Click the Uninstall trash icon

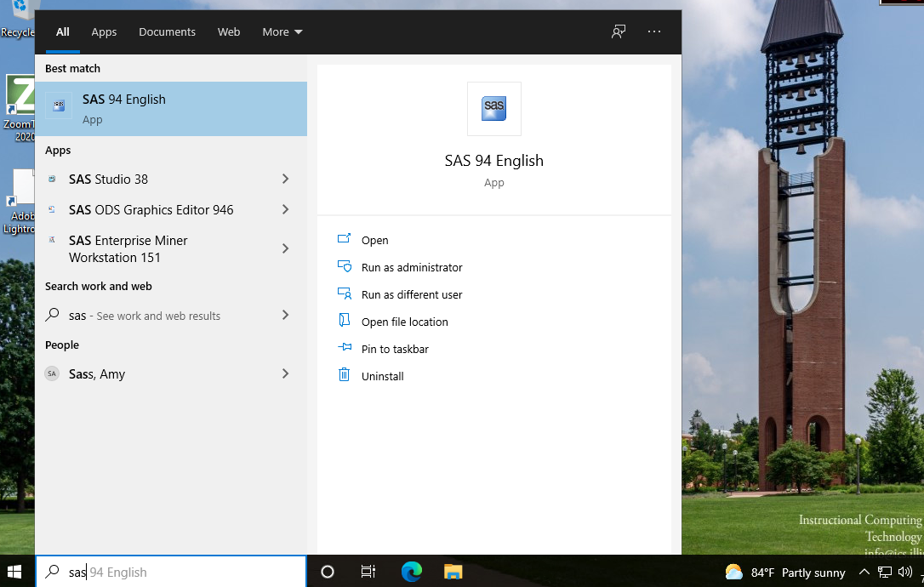(344, 375)
